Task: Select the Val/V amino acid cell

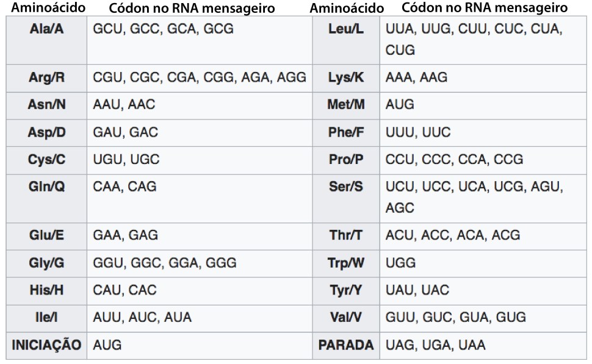Action: coord(346,318)
